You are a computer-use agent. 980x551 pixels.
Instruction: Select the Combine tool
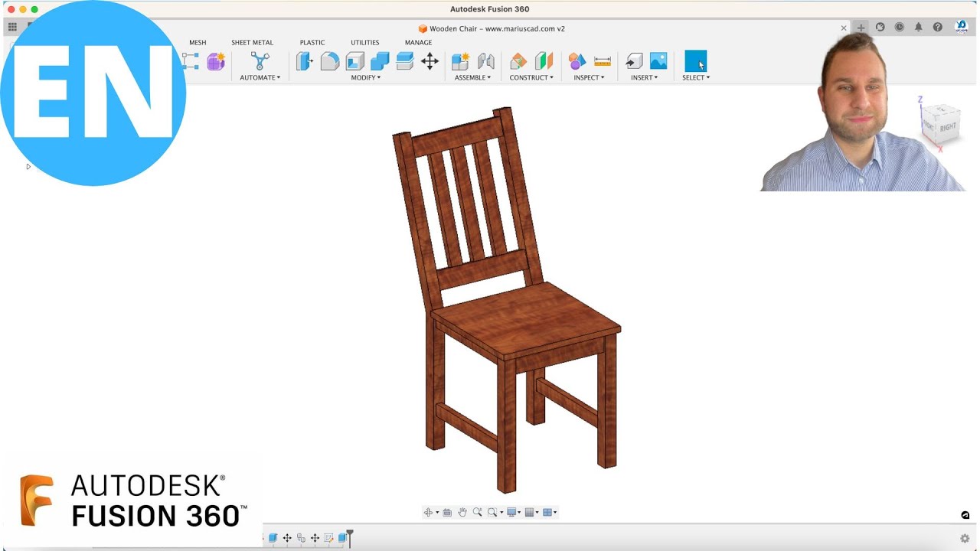[380, 61]
